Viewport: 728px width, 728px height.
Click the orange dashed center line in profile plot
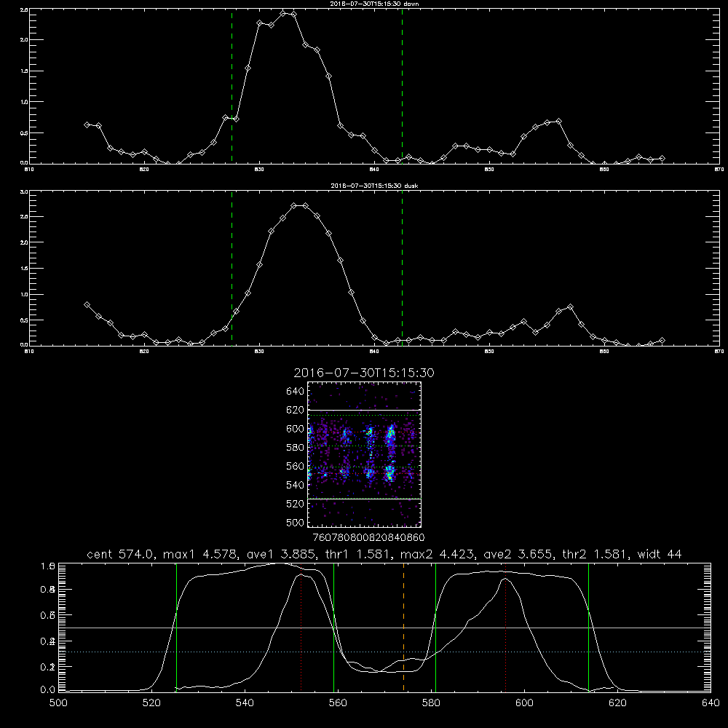tap(403, 627)
